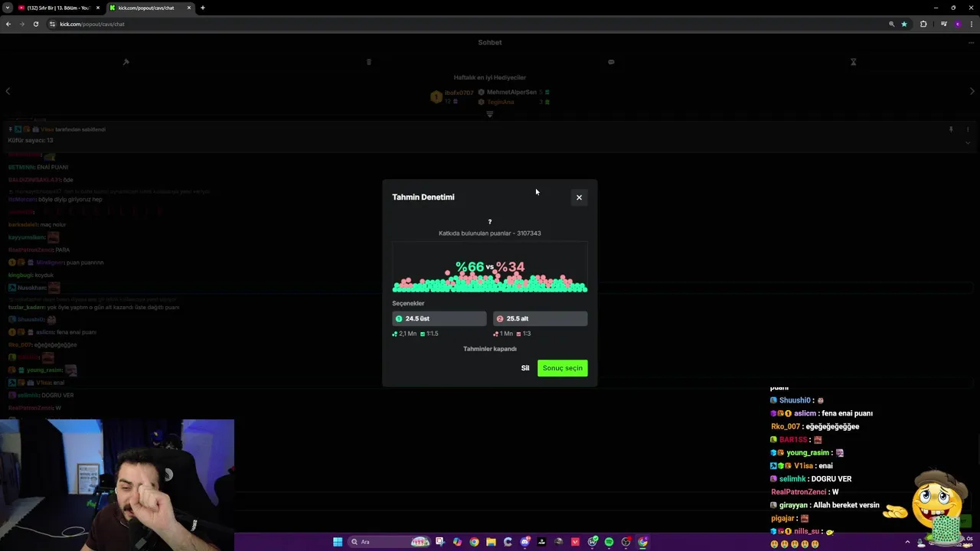Viewport: 980px width, 551px height.
Task: Unpin the pinned chat message
Action: pos(951,129)
